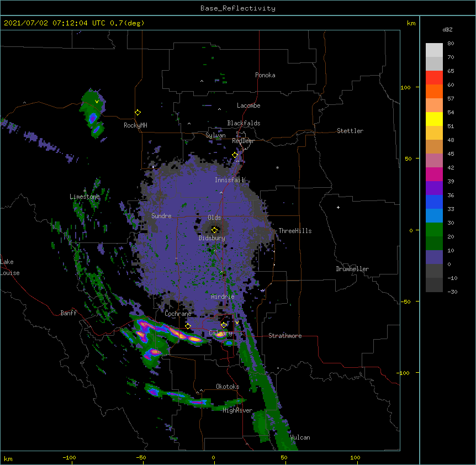Click the 80 value on the legend

451,44
